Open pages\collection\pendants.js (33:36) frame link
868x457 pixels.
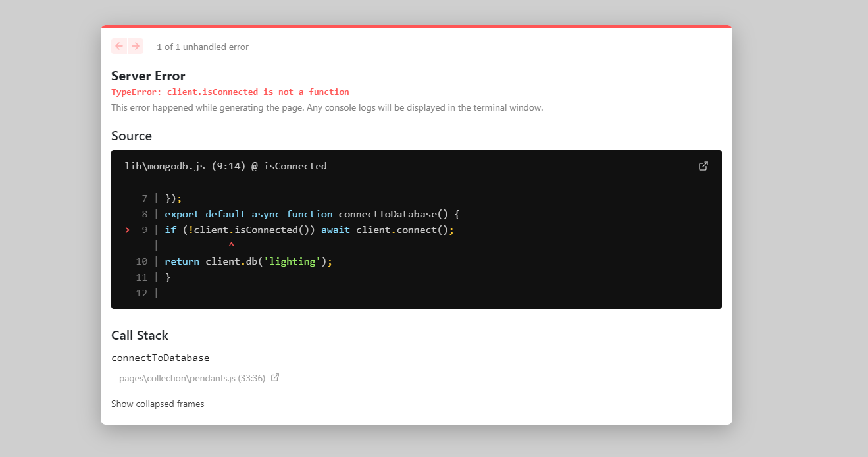(x=191, y=378)
